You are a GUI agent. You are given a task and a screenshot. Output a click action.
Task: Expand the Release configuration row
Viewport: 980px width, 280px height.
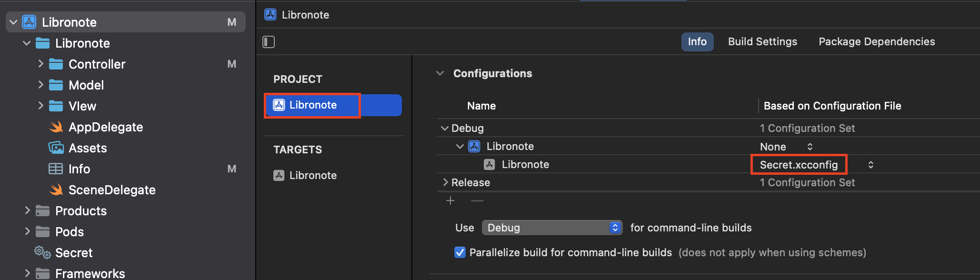[445, 182]
